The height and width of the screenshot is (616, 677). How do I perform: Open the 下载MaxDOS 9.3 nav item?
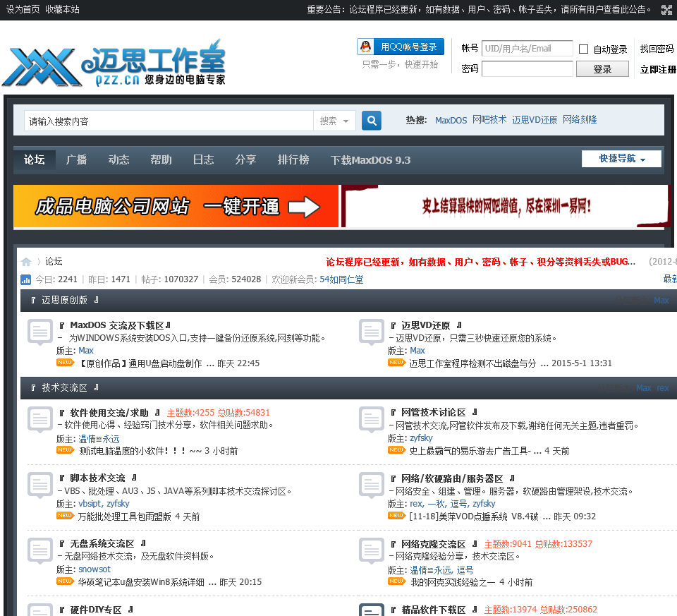(x=370, y=160)
